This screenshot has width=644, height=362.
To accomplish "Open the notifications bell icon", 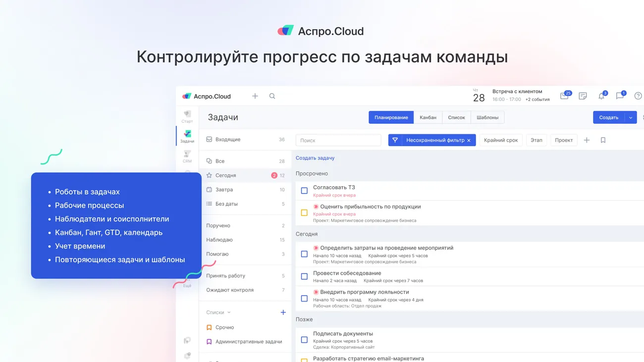I will pyautogui.click(x=601, y=96).
